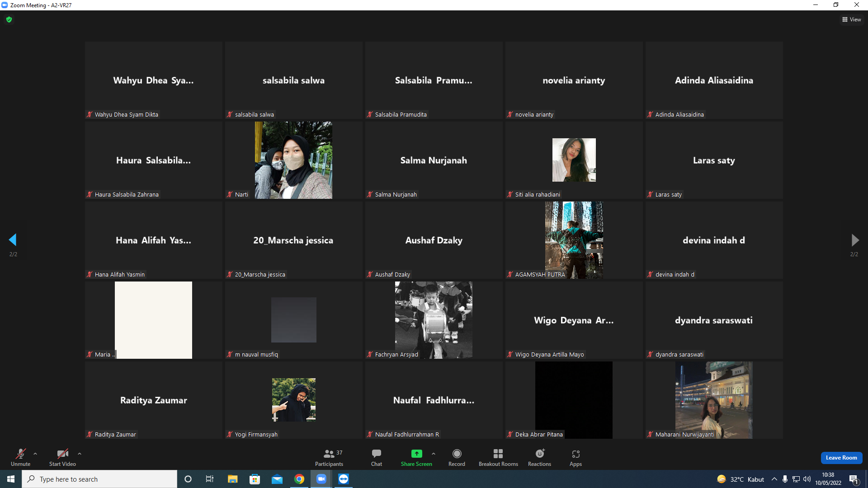Click the 'Aushaf Dzaky' name label
This screenshot has width=868, height=488.
click(392, 275)
